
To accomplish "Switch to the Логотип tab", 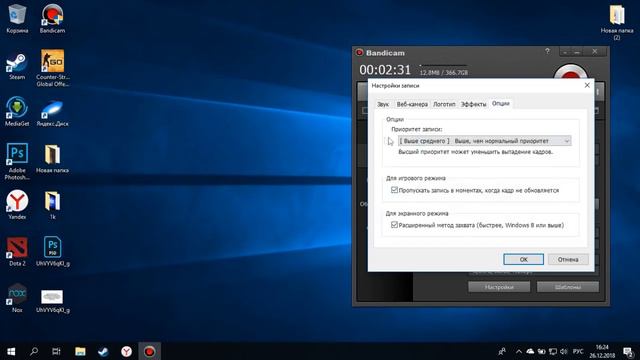I will (444, 104).
